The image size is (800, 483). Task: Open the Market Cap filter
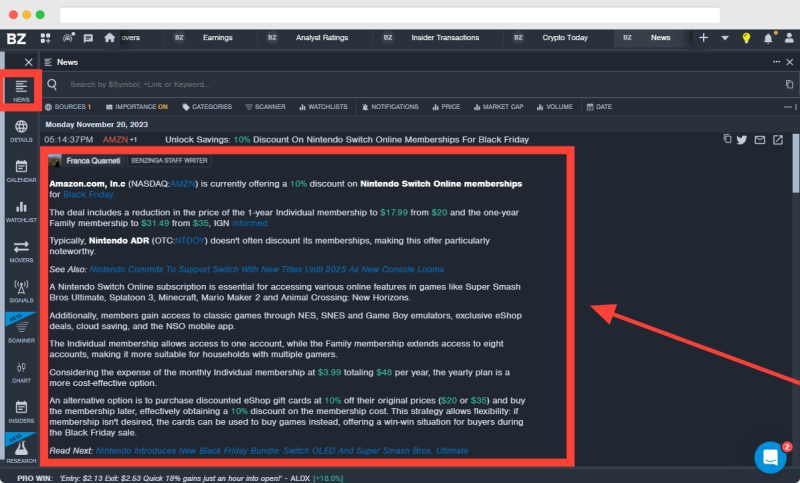[498, 107]
